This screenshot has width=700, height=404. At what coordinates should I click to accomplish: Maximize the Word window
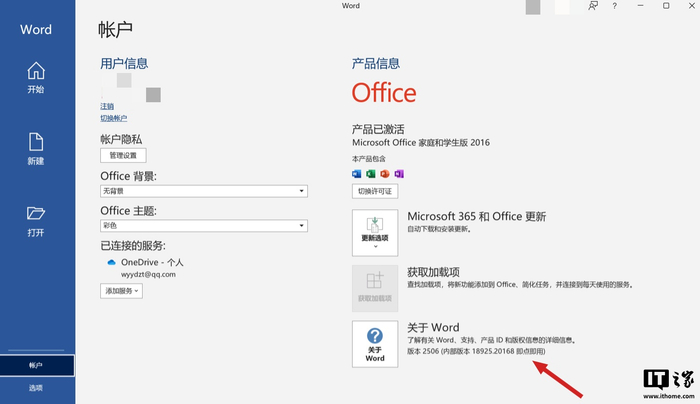666,6
